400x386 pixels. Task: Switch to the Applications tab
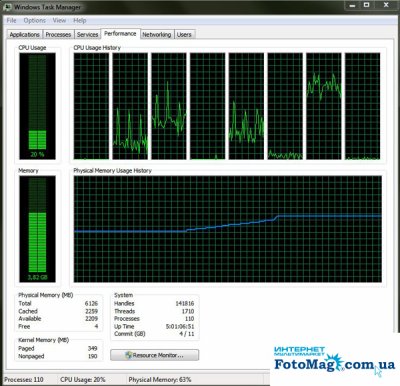24,34
